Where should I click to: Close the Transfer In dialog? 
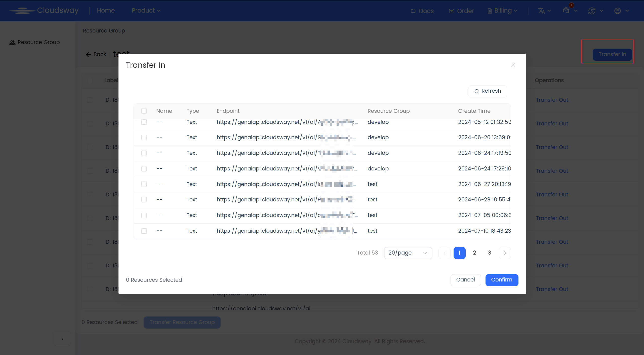tap(513, 65)
